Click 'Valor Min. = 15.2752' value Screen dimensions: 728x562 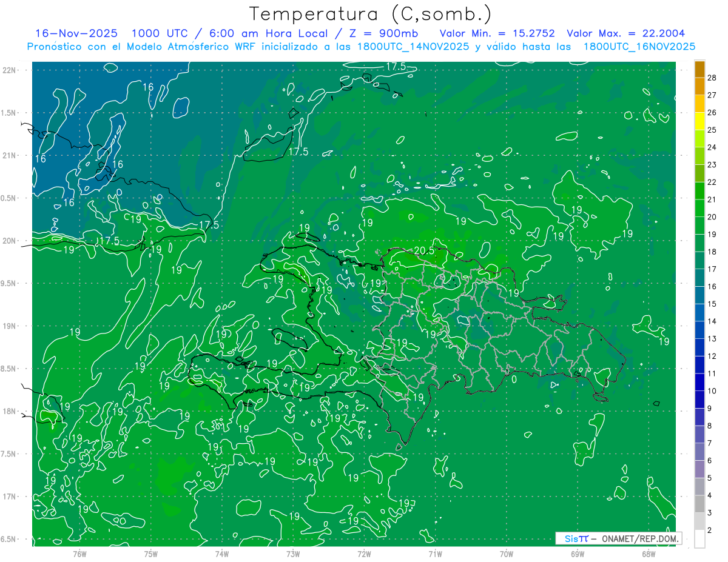point(498,33)
